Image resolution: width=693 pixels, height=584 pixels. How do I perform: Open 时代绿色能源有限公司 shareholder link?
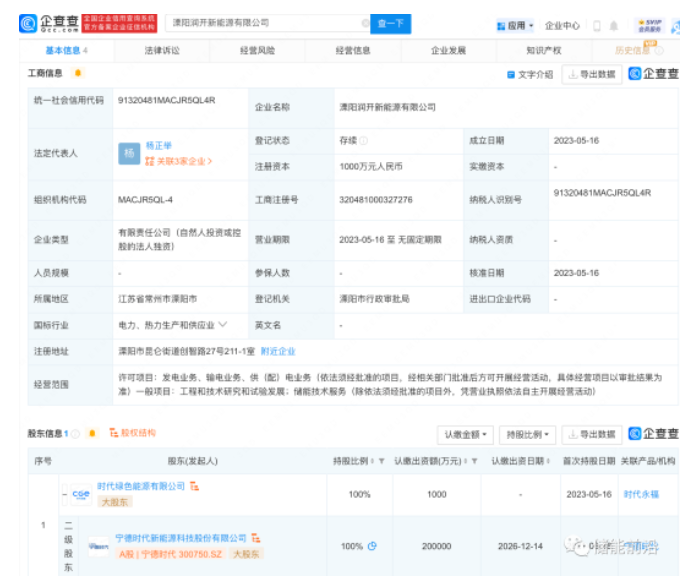click(x=141, y=486)
